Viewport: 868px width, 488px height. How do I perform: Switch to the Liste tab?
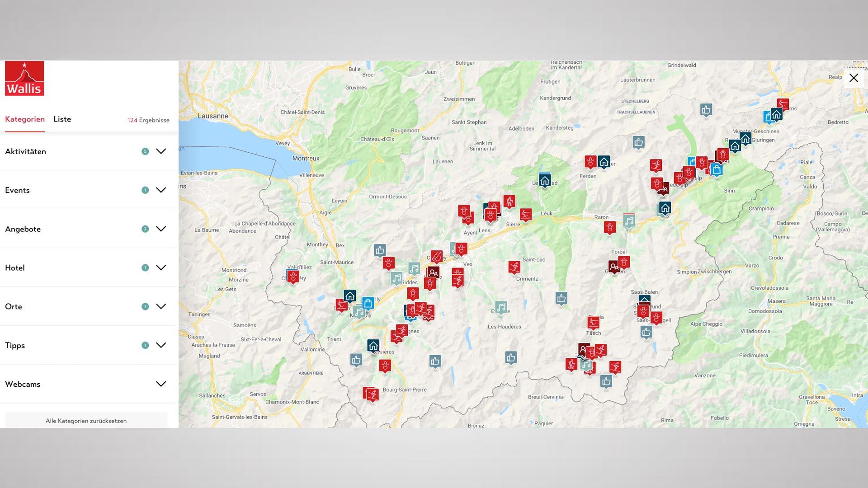(62, 119)
